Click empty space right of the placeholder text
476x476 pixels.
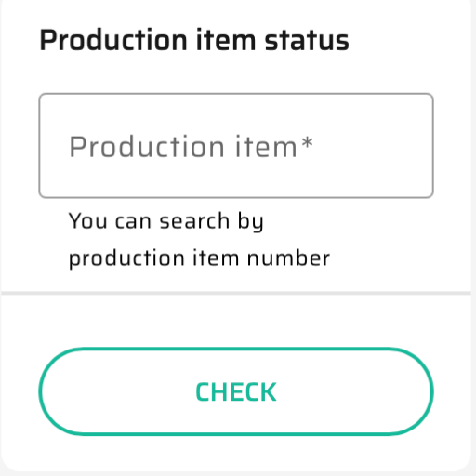click(x=372, y=146)
